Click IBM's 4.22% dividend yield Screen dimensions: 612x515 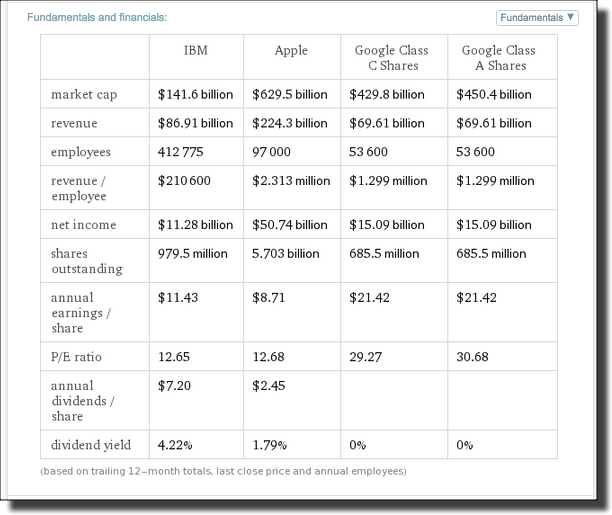[x=175, y=445]
